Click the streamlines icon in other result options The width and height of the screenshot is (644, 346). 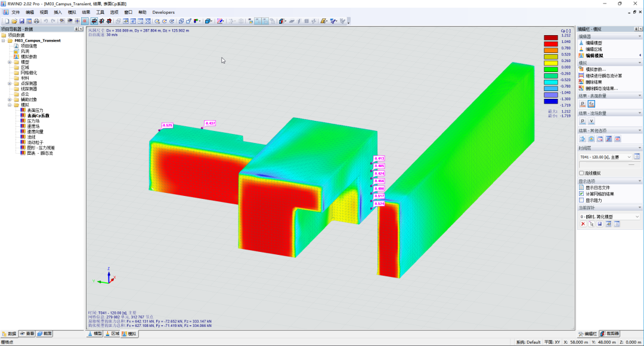pyautogui.click(x=583, y=139)
